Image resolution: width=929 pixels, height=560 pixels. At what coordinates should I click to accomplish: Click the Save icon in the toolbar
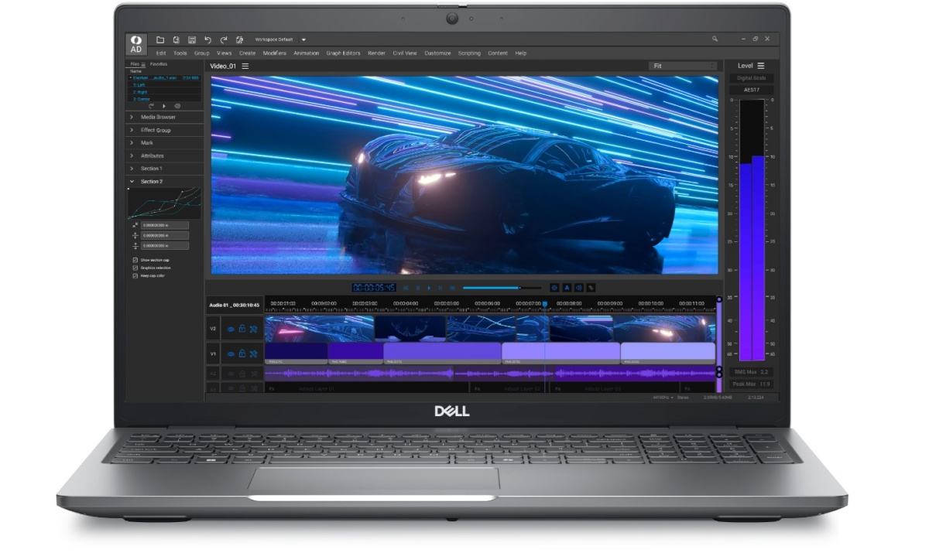pyautogui.click(x=193, y=38)
